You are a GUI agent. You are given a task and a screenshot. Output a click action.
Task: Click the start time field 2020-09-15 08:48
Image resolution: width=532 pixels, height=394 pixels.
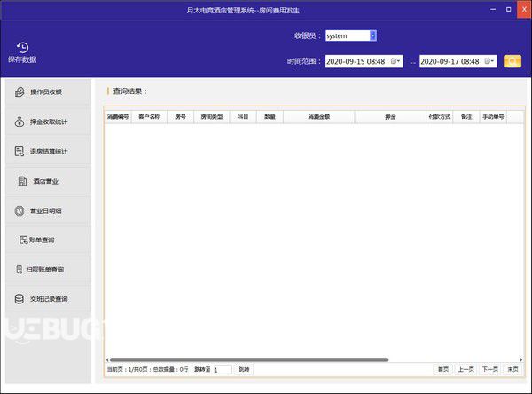(364, 61)
